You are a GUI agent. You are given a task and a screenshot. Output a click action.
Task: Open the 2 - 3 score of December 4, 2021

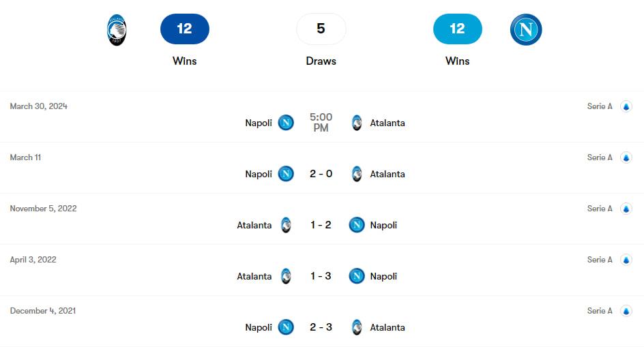pos(321,327)
